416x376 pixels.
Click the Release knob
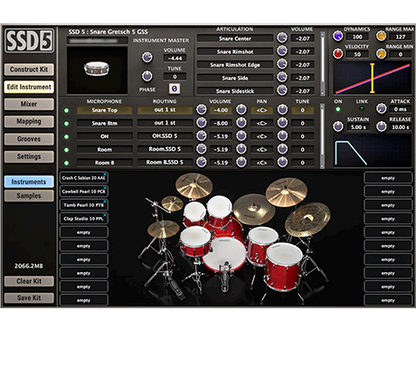(381, 126)
